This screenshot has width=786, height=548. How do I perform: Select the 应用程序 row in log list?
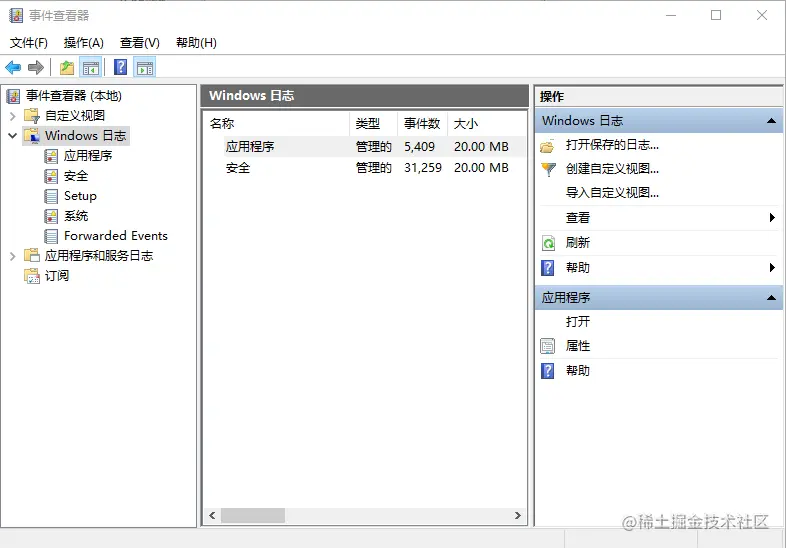coord(365,146)
